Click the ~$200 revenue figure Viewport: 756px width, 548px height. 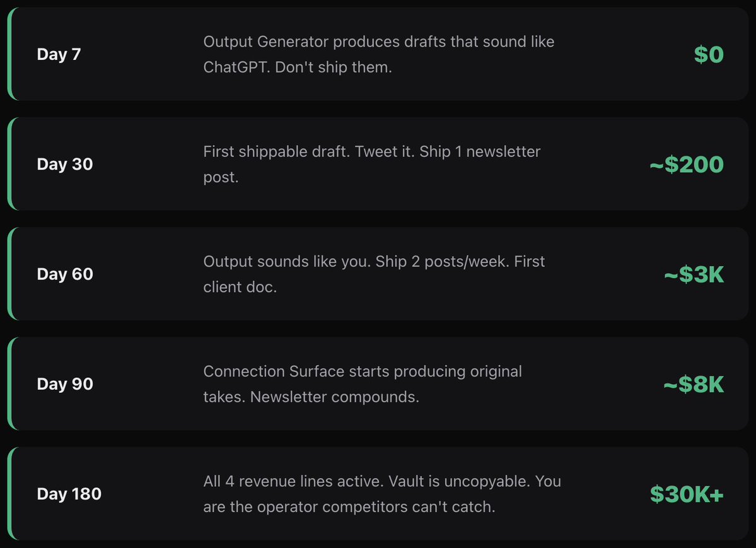[x=687, y=165]
